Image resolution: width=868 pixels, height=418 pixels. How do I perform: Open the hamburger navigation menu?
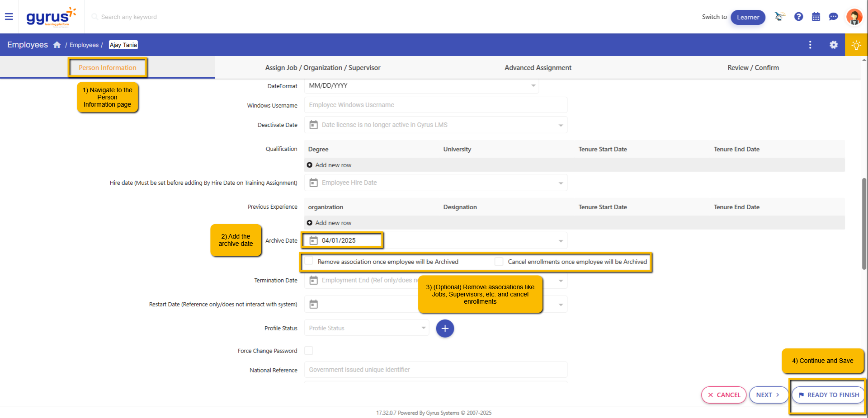coord(9,17)
